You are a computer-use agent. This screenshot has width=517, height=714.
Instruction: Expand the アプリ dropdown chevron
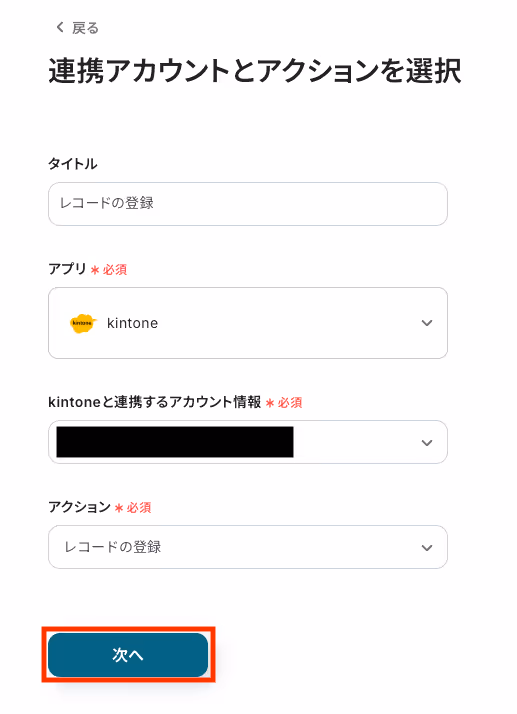[x=427, y=323]
